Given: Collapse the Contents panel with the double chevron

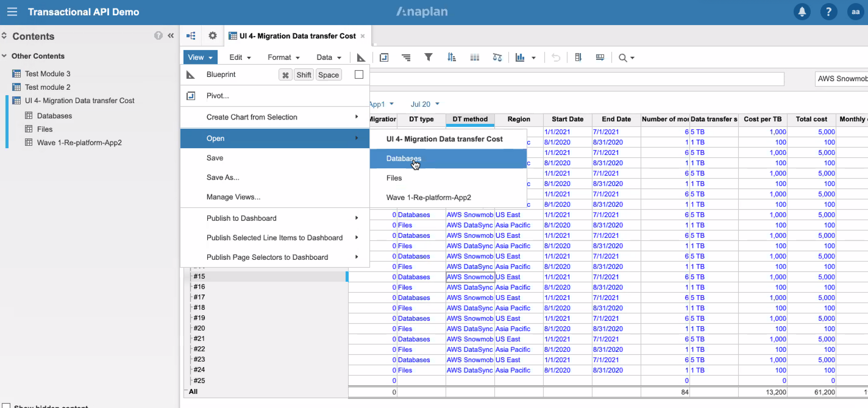Looking at the screenshot, I should click(x=171, y=35).
